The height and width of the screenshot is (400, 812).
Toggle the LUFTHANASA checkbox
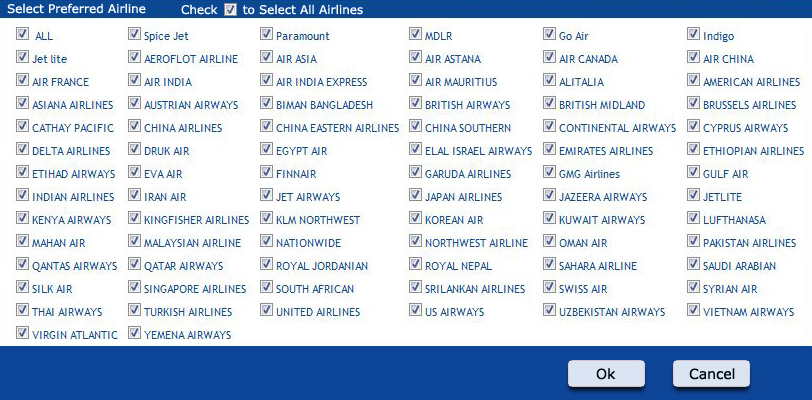[693, 219]
